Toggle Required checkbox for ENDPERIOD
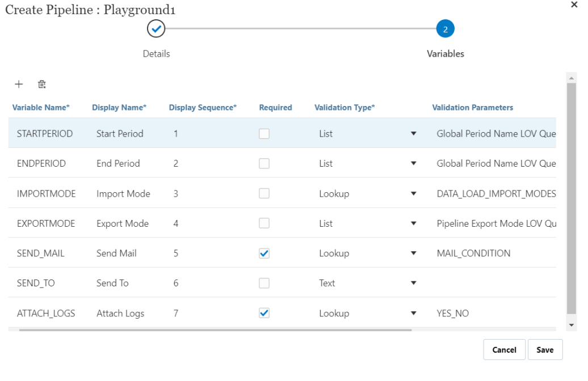This screenshot has width=588, height=381. [264, 163]
